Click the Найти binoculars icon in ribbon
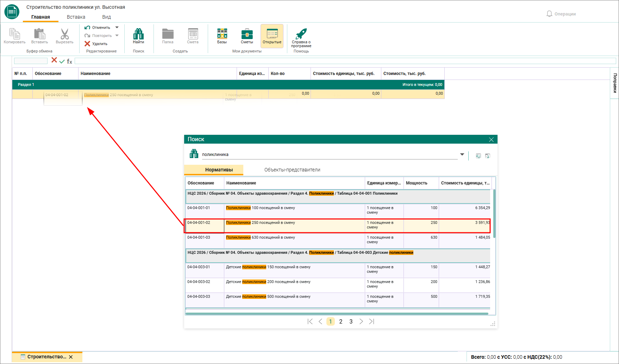Image resolution: width=619 pixels, height=364 pixels. 138,34
